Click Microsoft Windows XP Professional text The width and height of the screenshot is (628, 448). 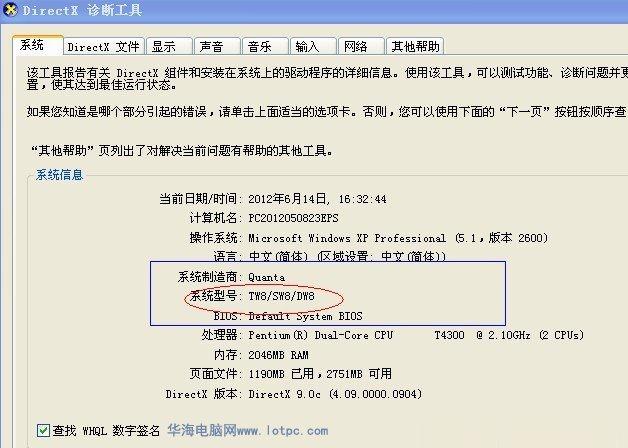coord(347,238)
